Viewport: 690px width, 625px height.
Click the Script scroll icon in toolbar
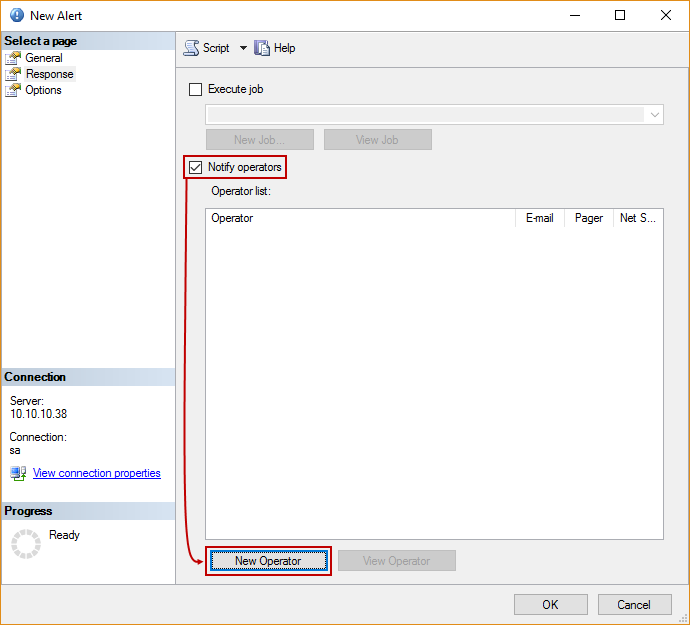pyautogui.click(x=191, y=48)
